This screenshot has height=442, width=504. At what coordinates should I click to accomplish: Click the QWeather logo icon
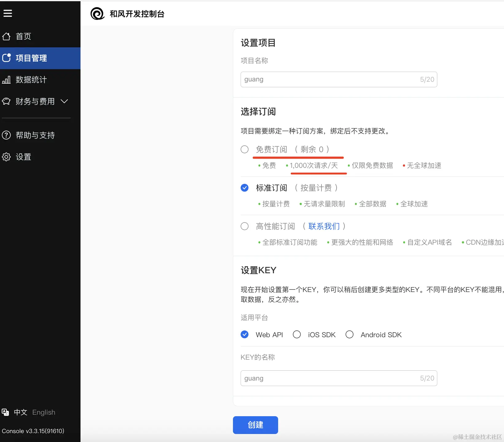pyautogui.click(x=98, y=14)
